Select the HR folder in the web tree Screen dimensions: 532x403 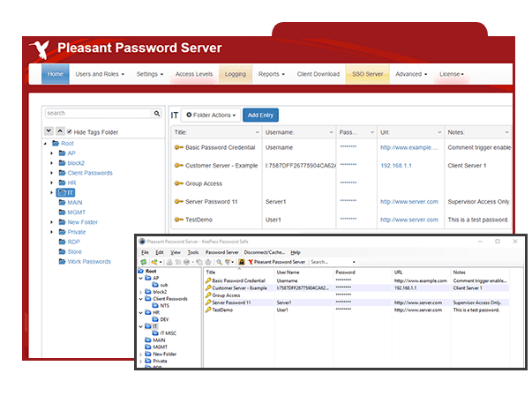click(x=71, y=183)
